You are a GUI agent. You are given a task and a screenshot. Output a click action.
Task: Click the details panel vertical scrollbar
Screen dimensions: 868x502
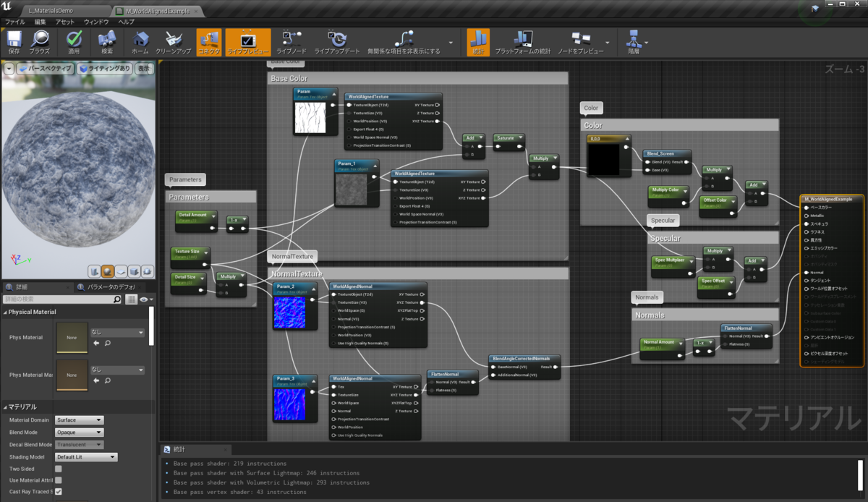click(152, 326)
